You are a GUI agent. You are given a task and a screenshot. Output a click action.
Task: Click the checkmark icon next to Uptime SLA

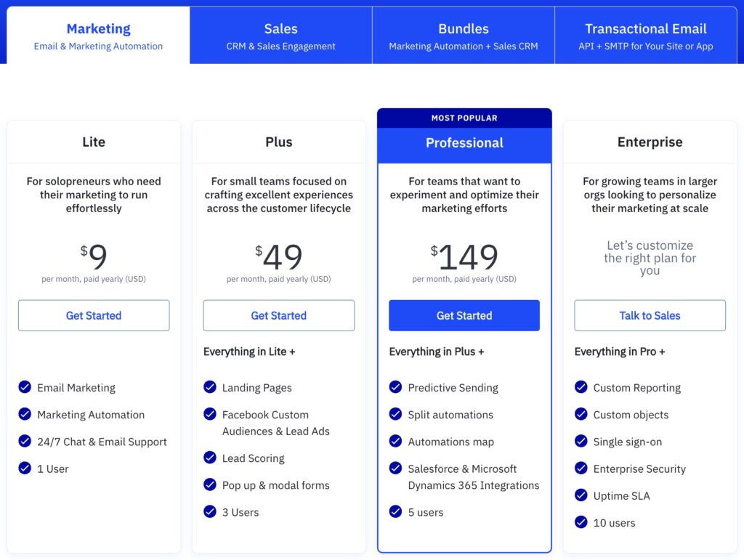click(x=581, y=495)
